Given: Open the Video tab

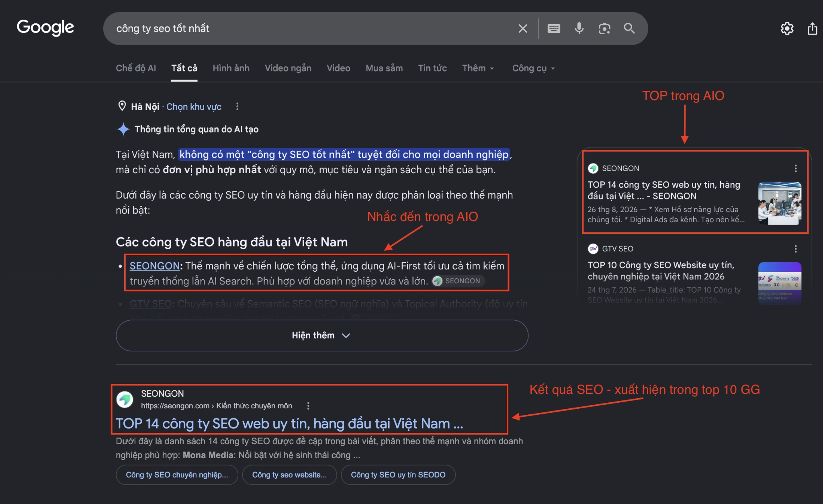Looking at the screenshot, I should tap(338, 68).
